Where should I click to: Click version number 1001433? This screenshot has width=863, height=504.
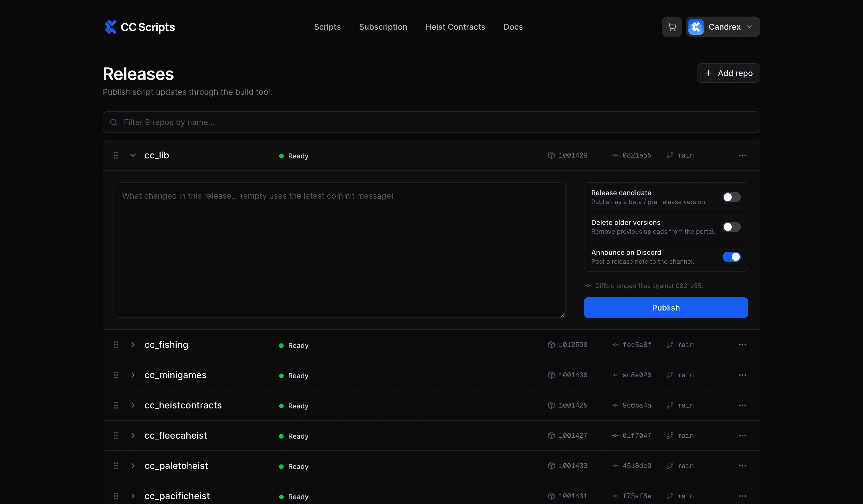point(573,466)
